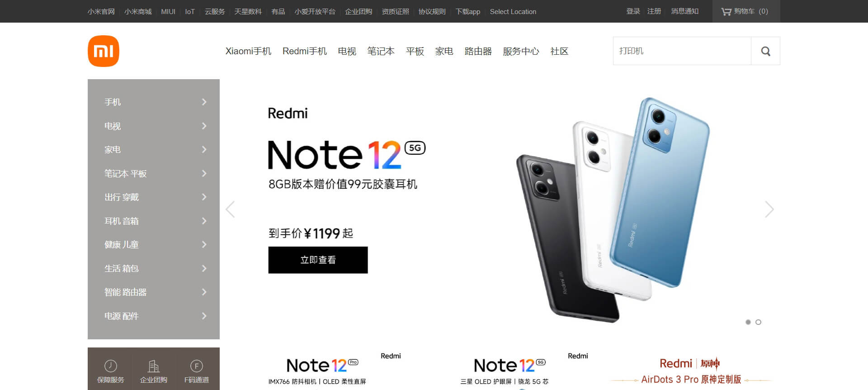Select the first carousel indicator dot

748,322
